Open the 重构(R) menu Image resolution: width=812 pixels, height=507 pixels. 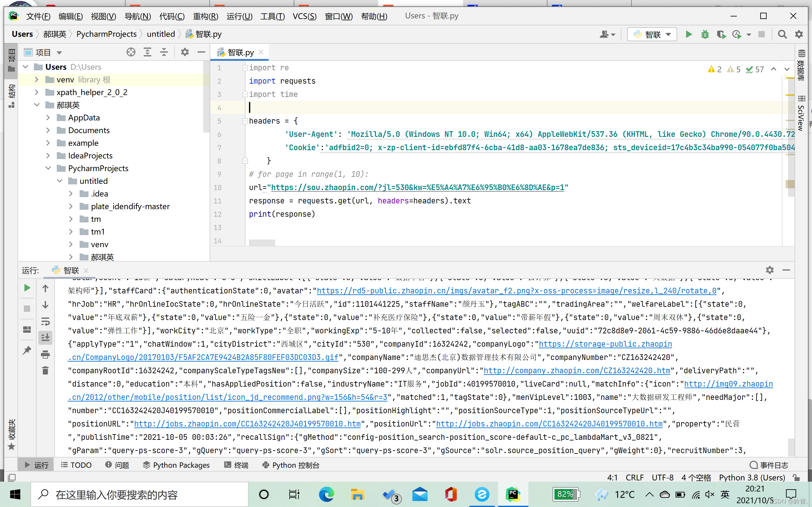(x=205, y=16)
